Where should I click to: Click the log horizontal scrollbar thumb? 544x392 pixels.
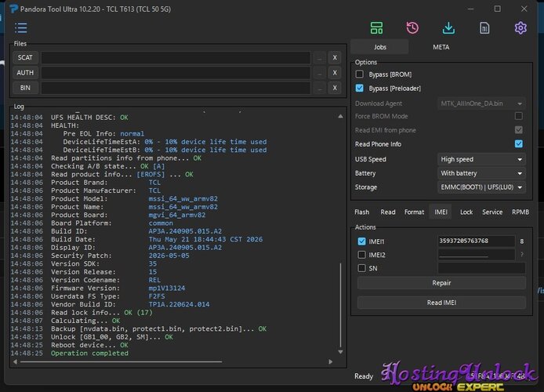[x=121, y=361]
